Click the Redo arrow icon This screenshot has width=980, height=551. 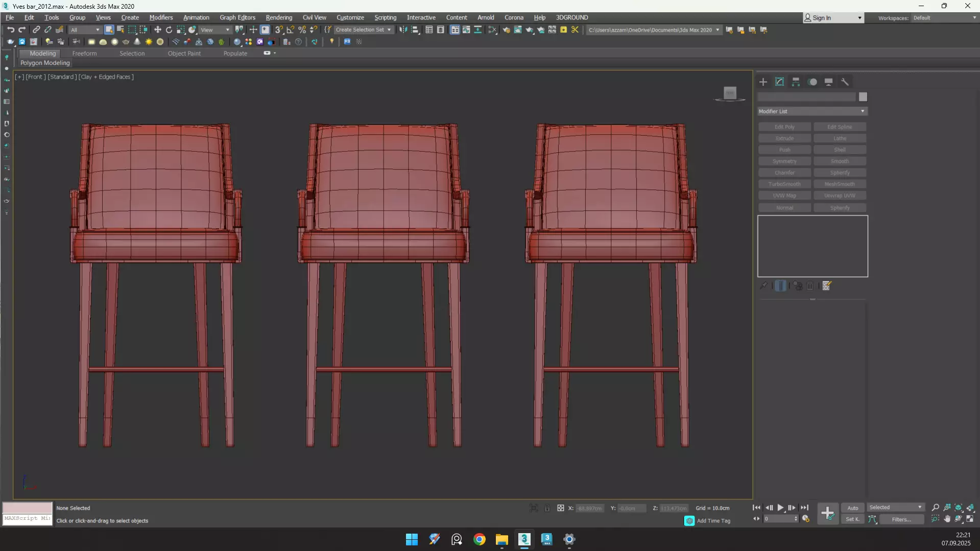pyautogui.click(x=22, y=30)
